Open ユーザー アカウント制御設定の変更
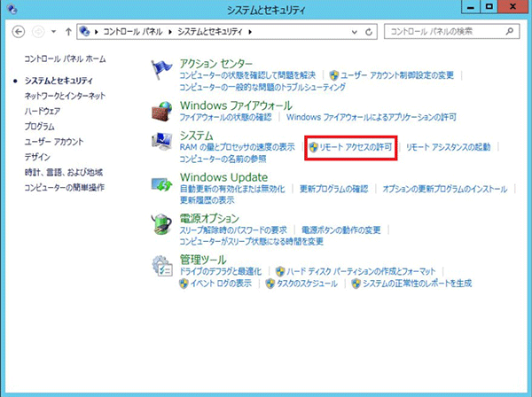The image size is (532, 397). (x=397, y=75)
